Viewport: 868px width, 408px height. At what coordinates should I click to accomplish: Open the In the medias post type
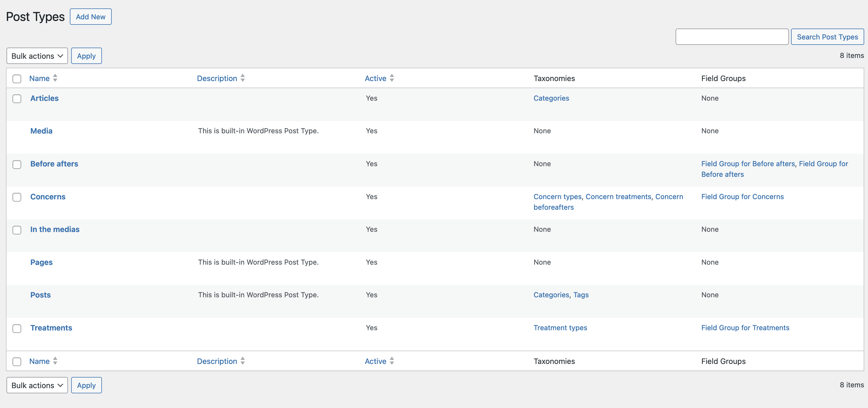click(x=55, y=229)
